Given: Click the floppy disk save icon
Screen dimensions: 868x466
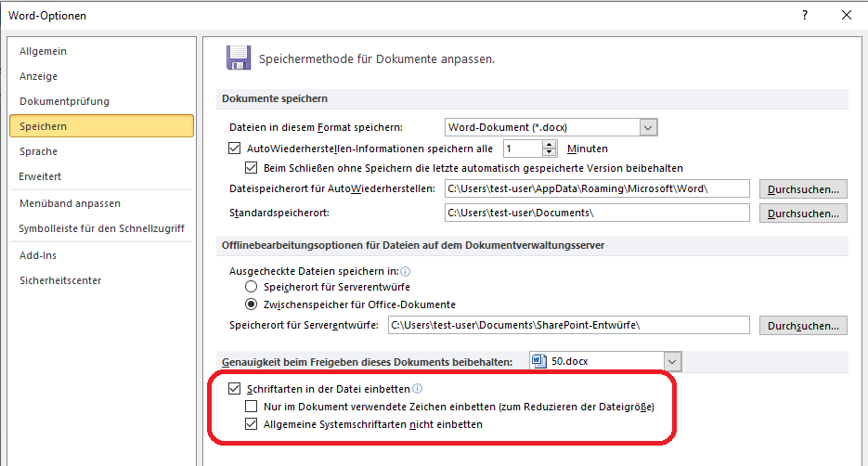Looking at the screenshot, I should point(239,58).
